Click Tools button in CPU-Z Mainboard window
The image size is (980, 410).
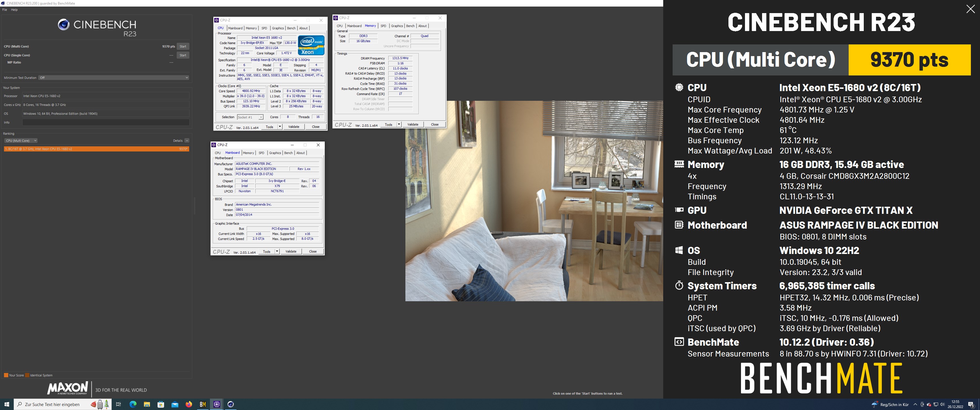(x=267, y=251)
